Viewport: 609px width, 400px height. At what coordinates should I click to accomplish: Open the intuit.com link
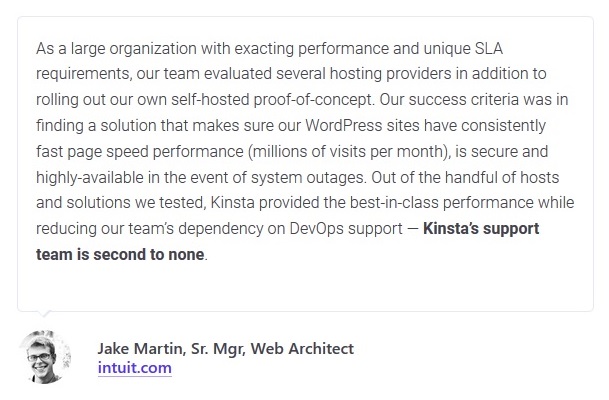point(134,368)
